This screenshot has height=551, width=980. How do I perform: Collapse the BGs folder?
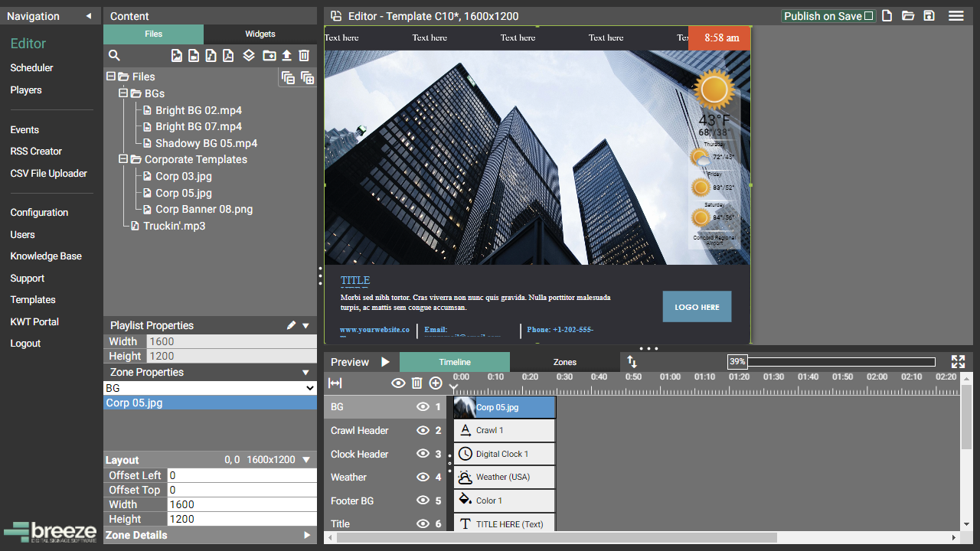[122, 93]
